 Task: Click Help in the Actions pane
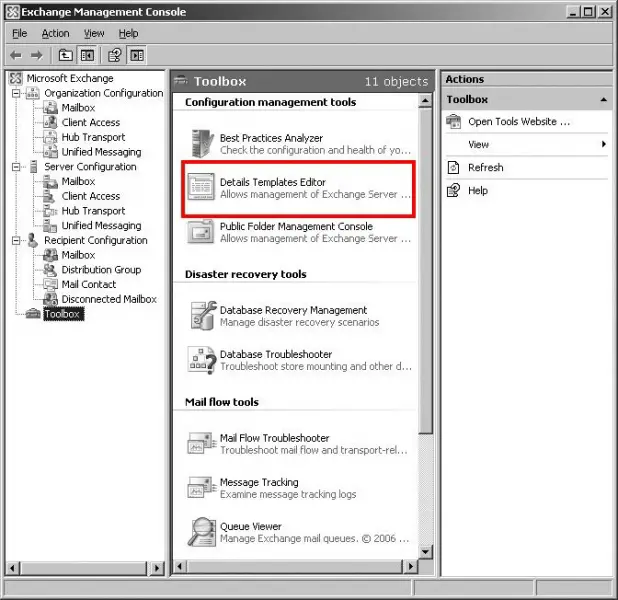478,191
